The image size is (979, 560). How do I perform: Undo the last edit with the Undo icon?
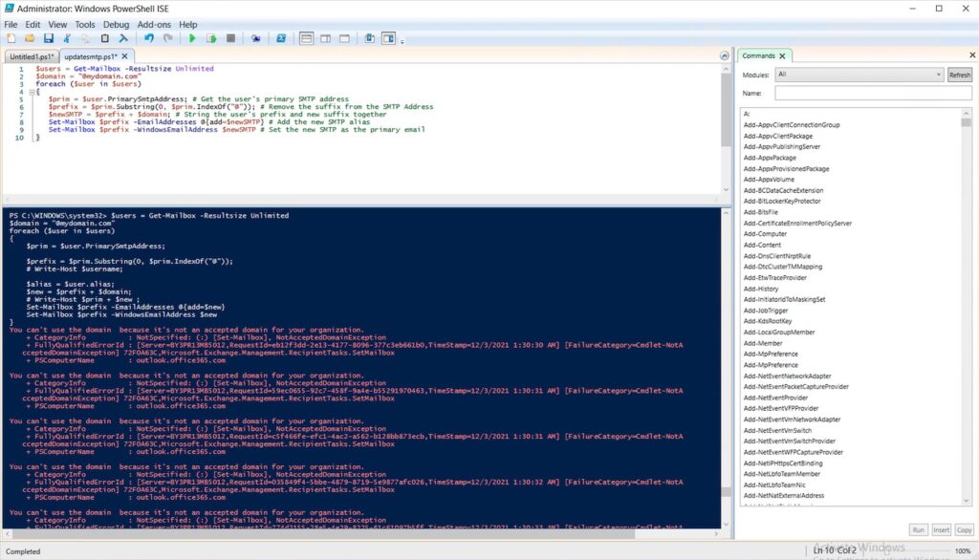pyautogui.click(x=149, y=38)
